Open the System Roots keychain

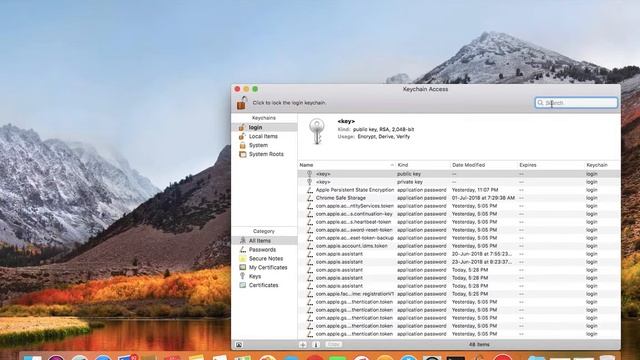point(264,154)
